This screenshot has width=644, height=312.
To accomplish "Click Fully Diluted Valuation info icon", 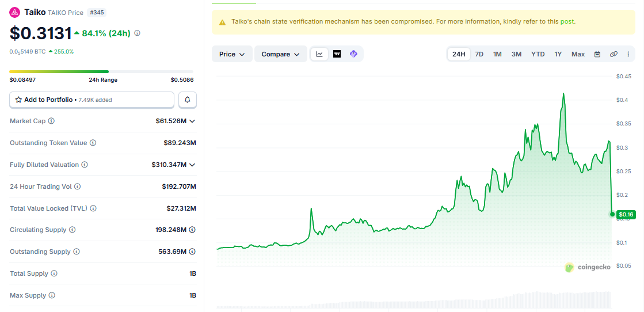I will click(x=85, y=165).
